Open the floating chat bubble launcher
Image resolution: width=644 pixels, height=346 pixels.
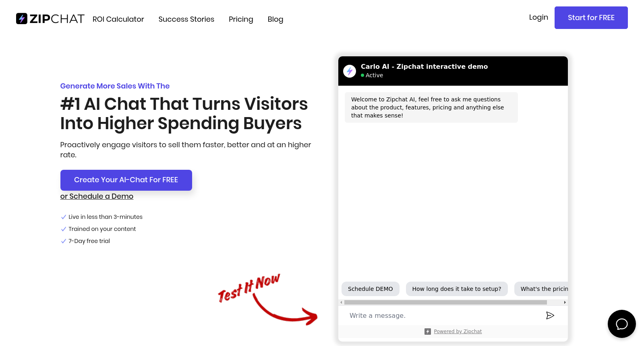tap(621, 324)
